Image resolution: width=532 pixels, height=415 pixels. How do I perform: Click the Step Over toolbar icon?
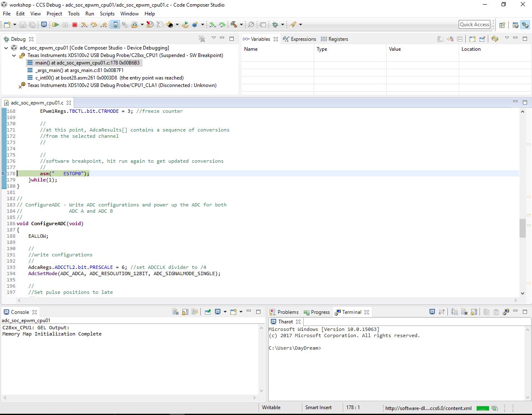[94, 25]
